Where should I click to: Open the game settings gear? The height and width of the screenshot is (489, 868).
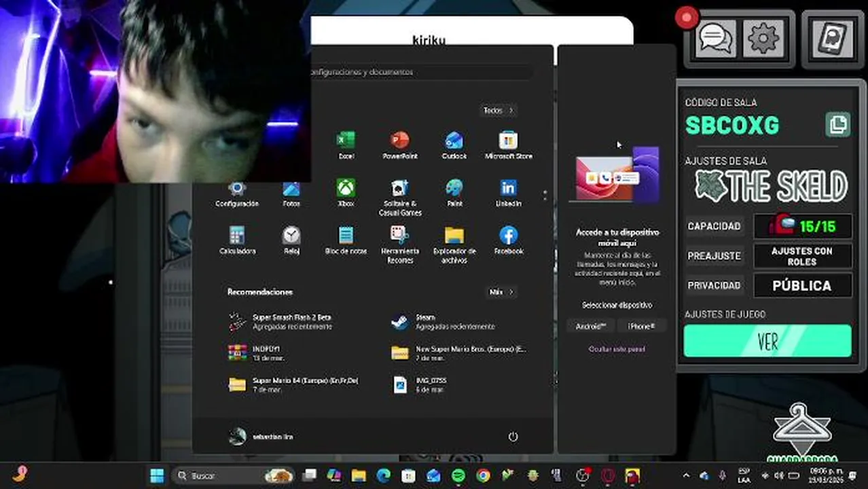click(x=763, y=38)
